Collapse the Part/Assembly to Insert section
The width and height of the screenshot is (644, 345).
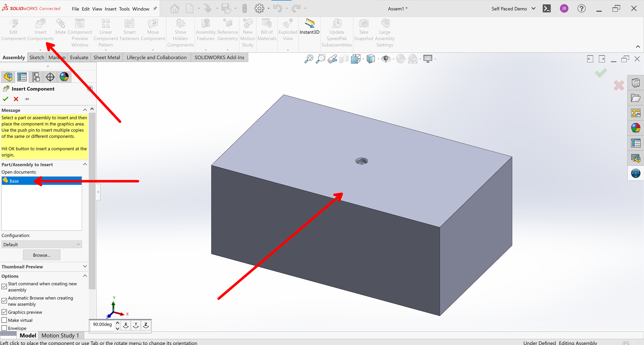pos(85,164)
